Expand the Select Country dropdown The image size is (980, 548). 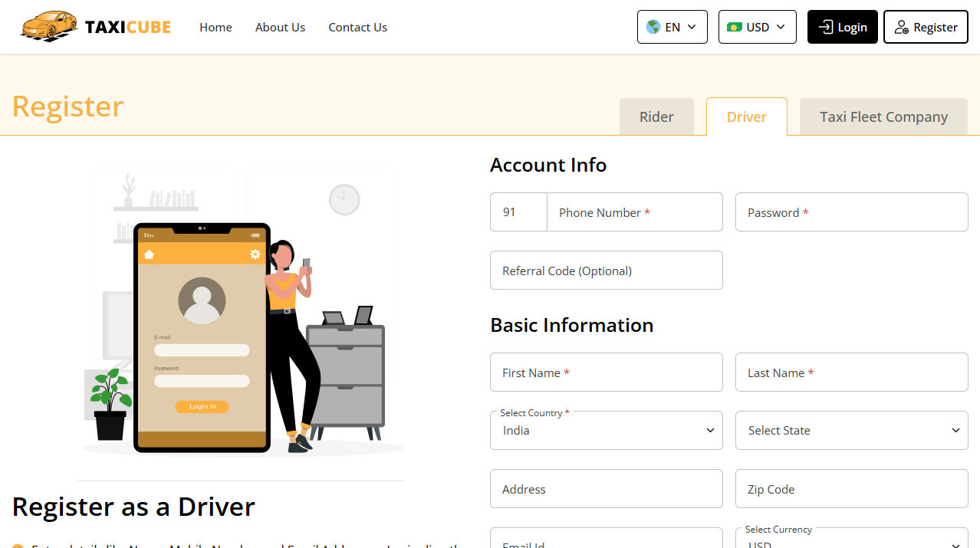coord(606,431)
